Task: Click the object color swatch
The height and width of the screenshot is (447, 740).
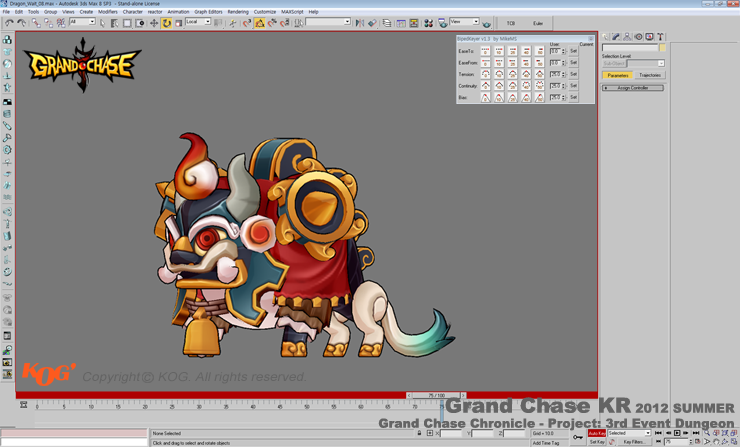Action: tap(663, 48)
